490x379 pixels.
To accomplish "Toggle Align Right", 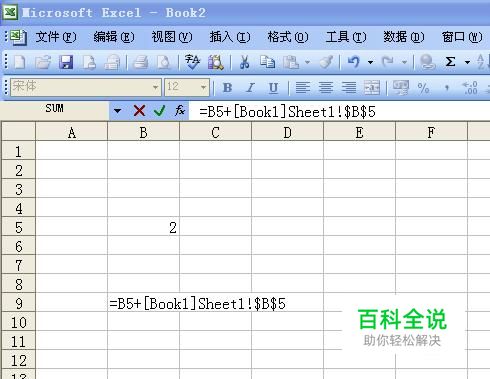I will pyautogui.click(x=349, y=88).
